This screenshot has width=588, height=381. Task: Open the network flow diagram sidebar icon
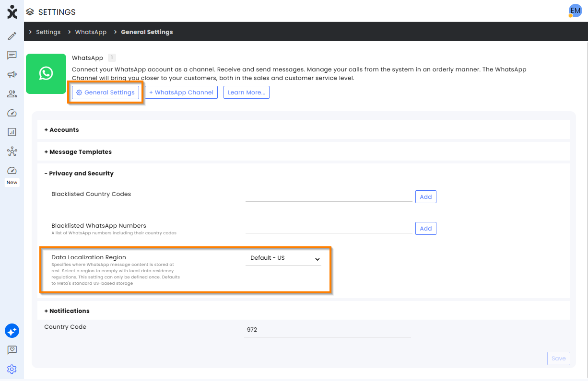point(12,152)
